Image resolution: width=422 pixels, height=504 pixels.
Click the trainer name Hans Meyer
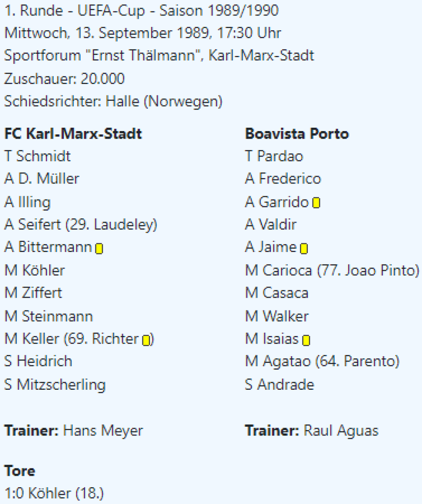103,430
